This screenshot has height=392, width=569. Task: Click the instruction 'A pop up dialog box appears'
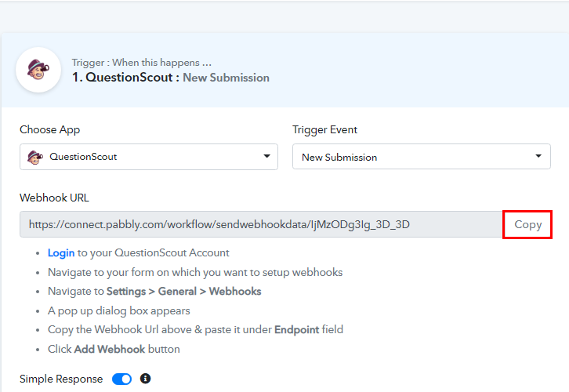118,310
